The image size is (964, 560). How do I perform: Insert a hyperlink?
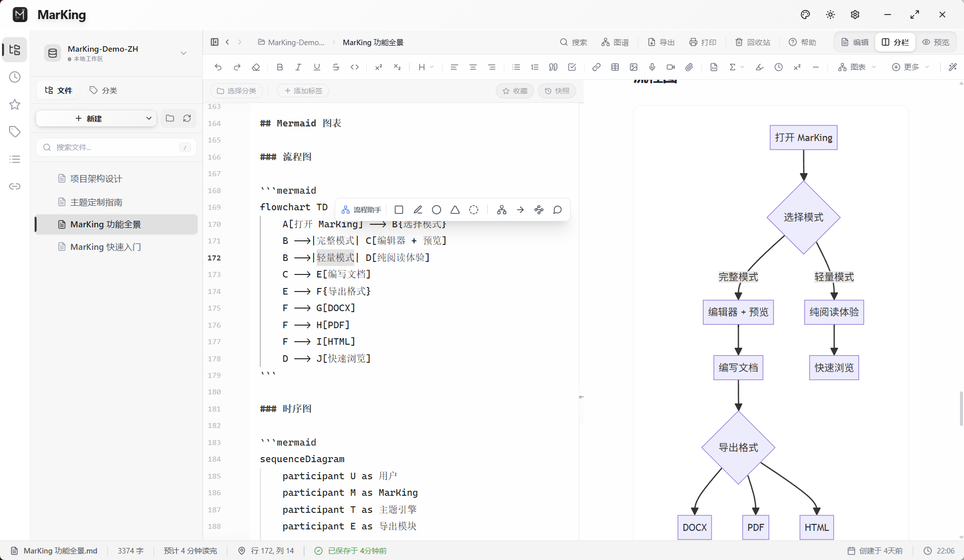click(596, 67)
